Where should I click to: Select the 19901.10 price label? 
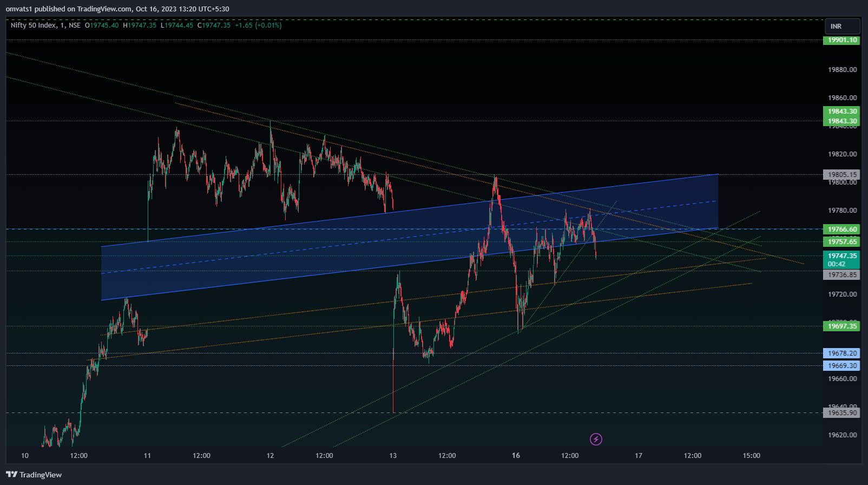pyautogui.click(x=842, y=40)
